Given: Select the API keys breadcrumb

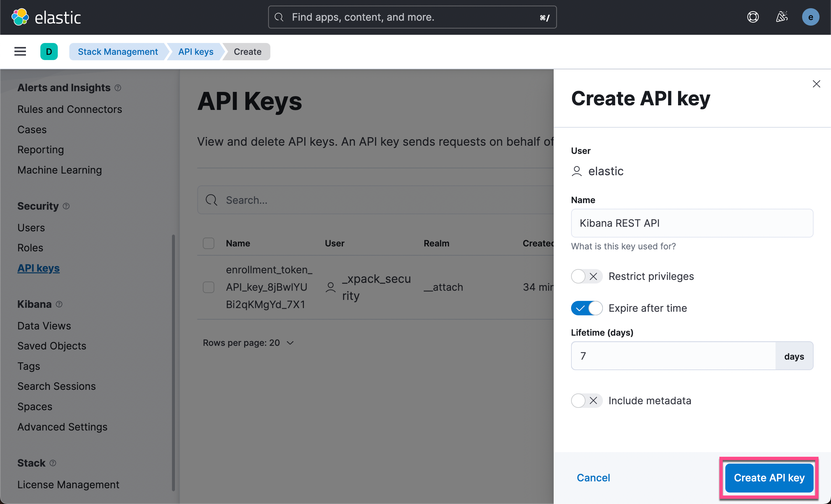Looking at the screenshot, I should pos(195,51).
